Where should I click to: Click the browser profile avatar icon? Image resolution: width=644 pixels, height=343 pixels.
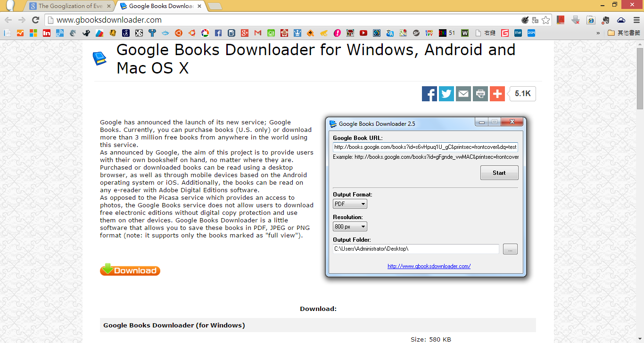tap(10, 6)
